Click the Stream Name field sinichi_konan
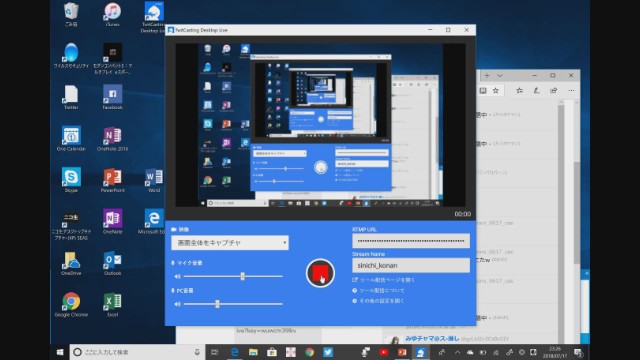640x360 pixels. pyautogui.click(x=411, y=265)
